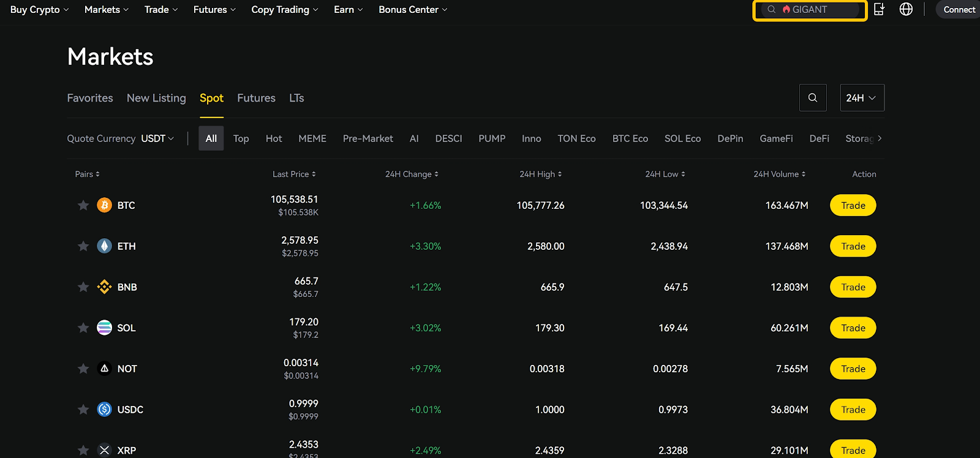This screenshot has height=458, width=980.
Task: Click the Connect button
Action: [959, 10]
